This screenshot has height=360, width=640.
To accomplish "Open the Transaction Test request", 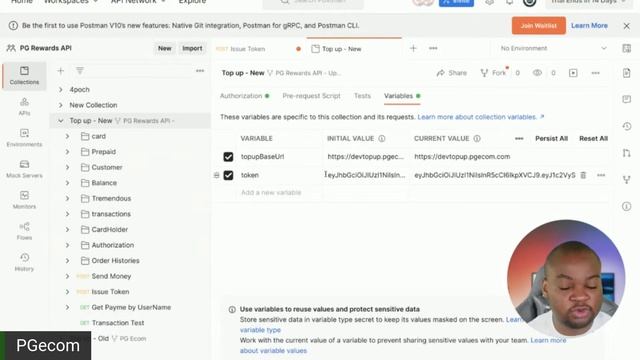I will coord(118,323).
